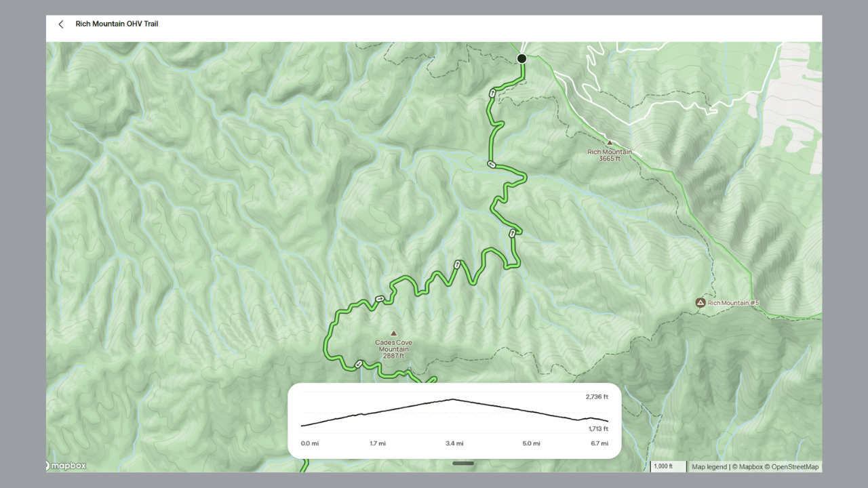Click the '2,736 ft' maximum elevation label
The width and height of the screenshot is (868, 488).
click(597, 396)
